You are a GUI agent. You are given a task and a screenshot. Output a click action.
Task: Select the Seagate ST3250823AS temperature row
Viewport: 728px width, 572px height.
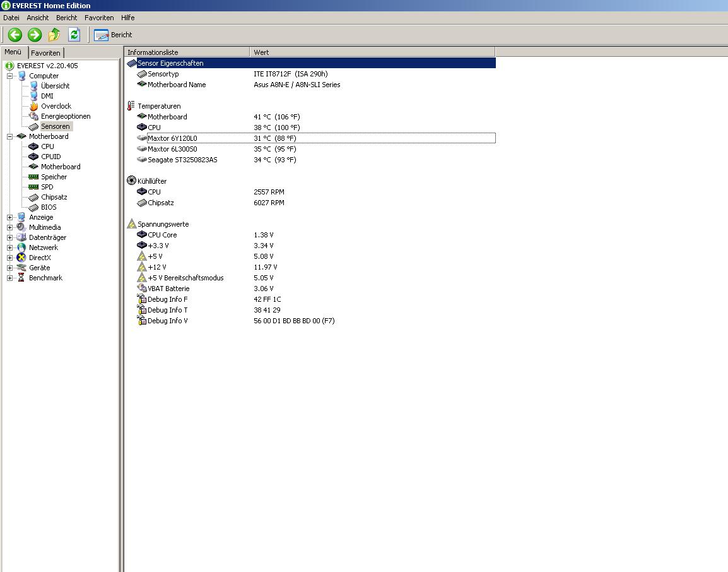pos(182,160)
